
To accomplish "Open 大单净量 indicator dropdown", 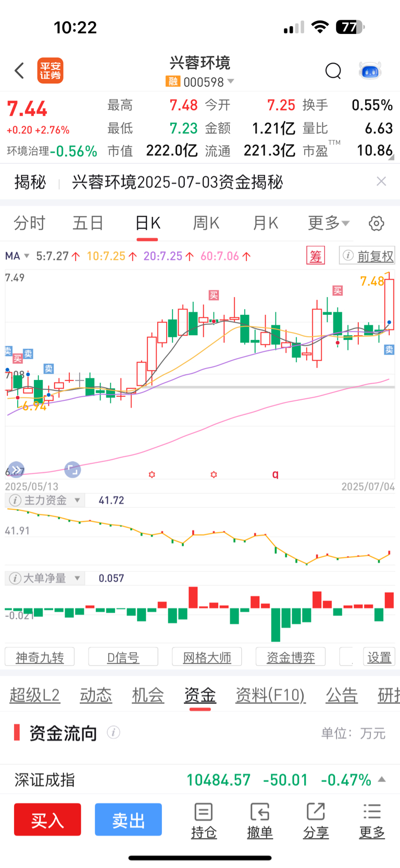I will coord(77,578).
